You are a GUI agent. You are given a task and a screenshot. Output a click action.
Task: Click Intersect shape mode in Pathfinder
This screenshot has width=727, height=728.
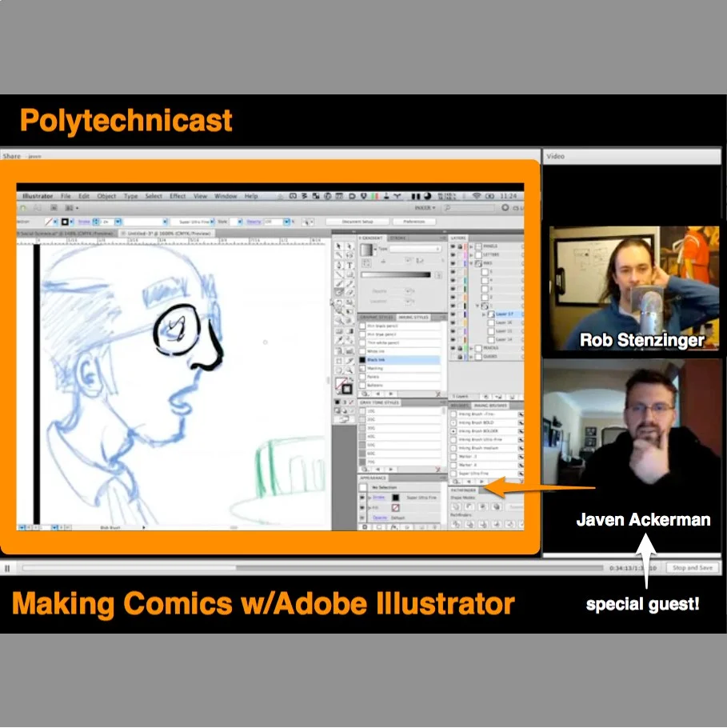pyautogui.click(x=483, y=506)
